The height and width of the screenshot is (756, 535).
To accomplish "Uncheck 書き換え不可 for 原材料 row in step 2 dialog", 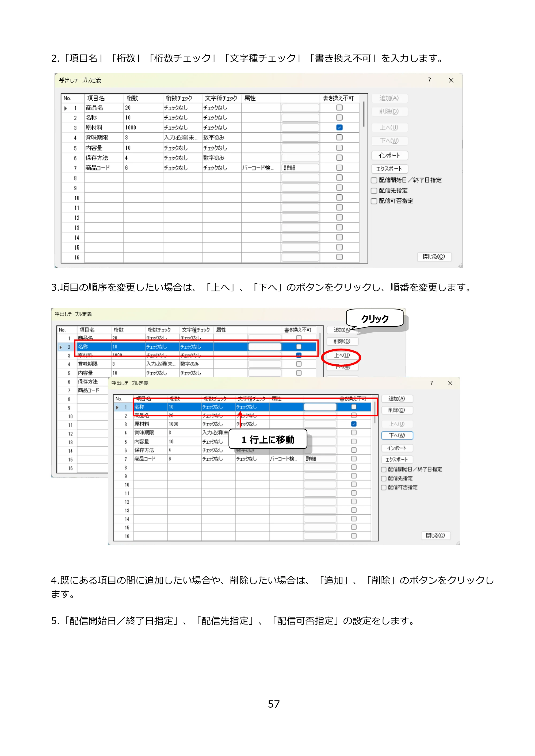I will (339, 128).
